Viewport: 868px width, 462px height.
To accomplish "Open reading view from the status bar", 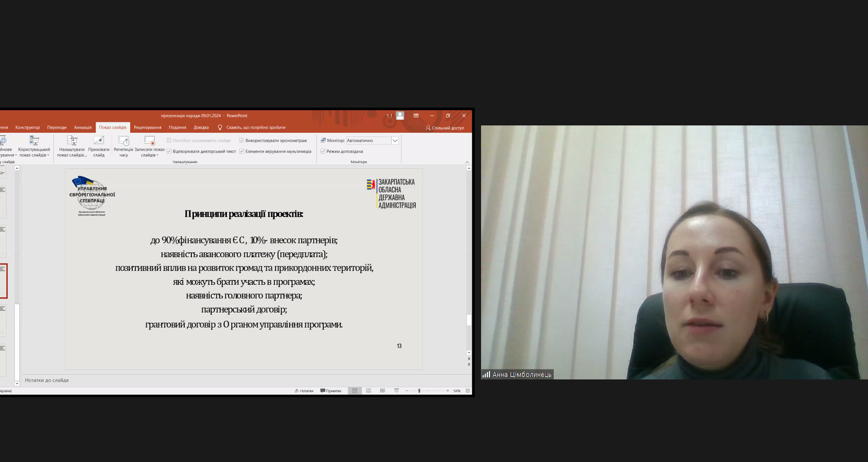I will 383,391.
